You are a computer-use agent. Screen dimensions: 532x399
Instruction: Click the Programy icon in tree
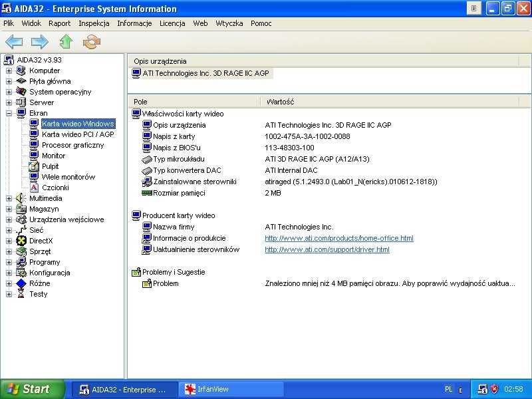click(x=21, y=262)
